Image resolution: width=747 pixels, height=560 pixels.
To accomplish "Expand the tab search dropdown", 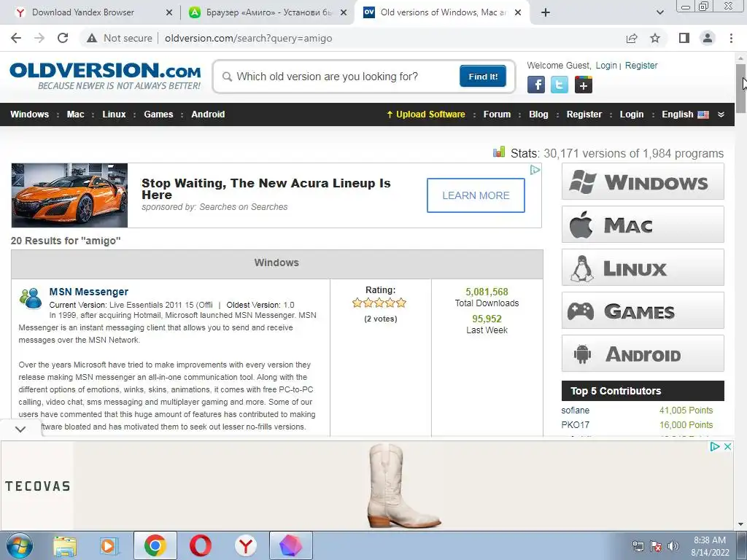I will tap(660, 12).
